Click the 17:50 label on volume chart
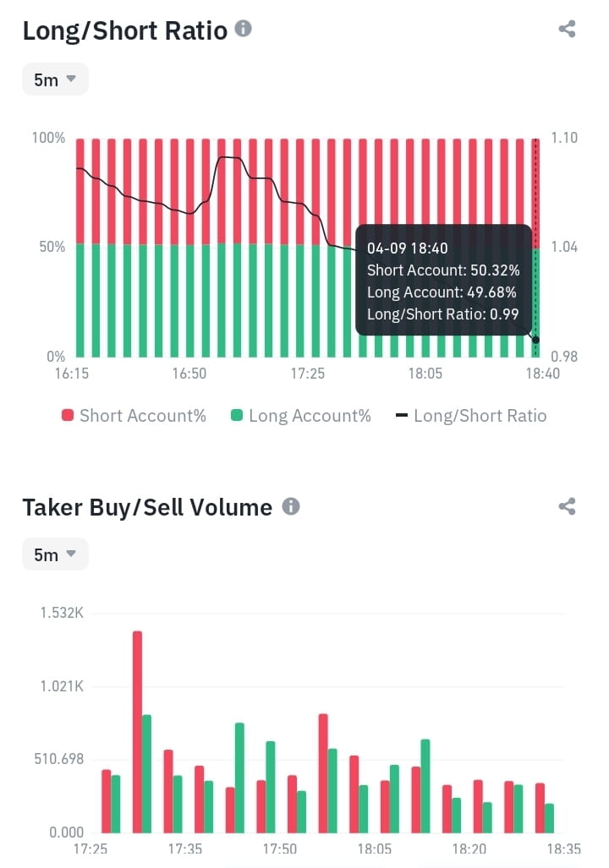This screenshot has height=868, width=609. coord(279,849)
